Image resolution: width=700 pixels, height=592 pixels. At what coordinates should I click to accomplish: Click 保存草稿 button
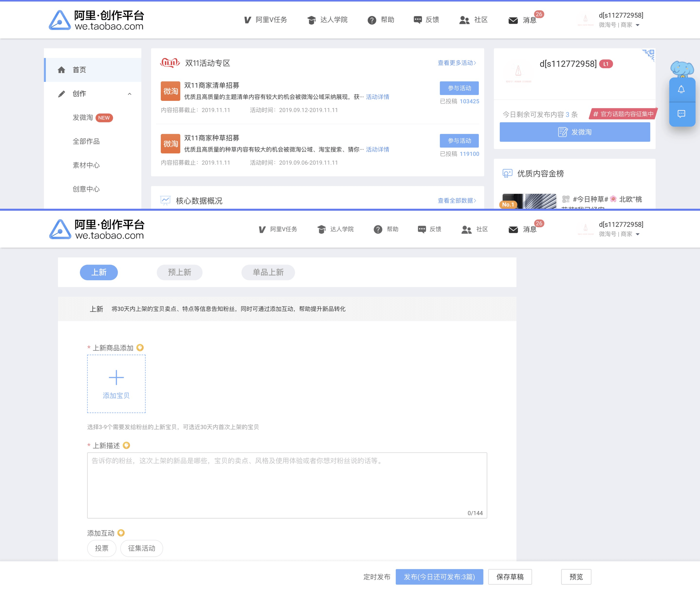click(510, 577)
